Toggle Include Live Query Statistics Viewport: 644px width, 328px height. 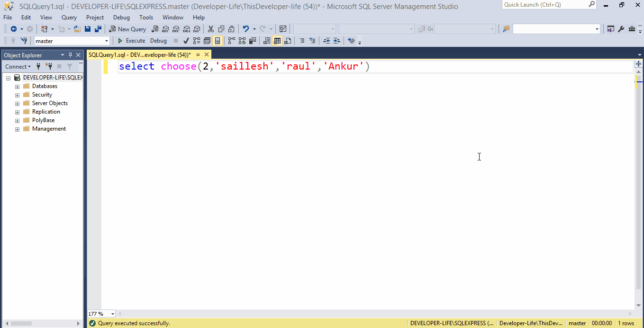pos(242,41)
